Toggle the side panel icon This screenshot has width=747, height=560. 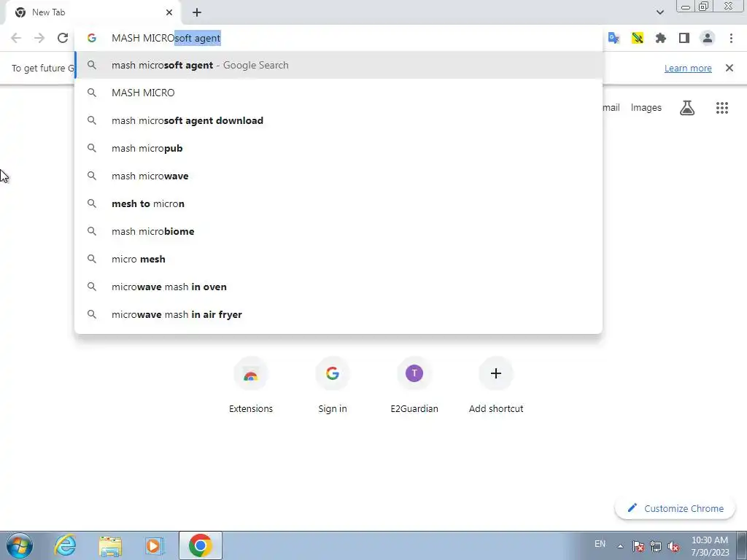[684, 38]
